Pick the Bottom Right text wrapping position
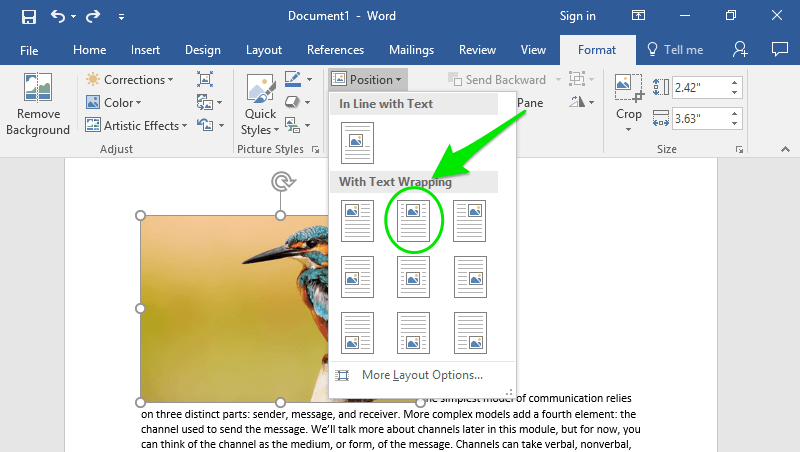This screenshot has width=800, height=452. click(x=468, y=332)
